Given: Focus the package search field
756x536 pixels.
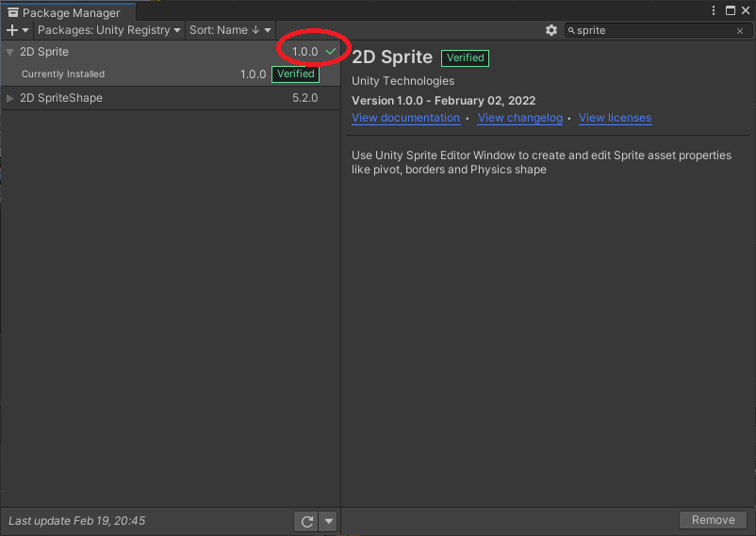Looking at the screenshot, I should coord(656,31).
